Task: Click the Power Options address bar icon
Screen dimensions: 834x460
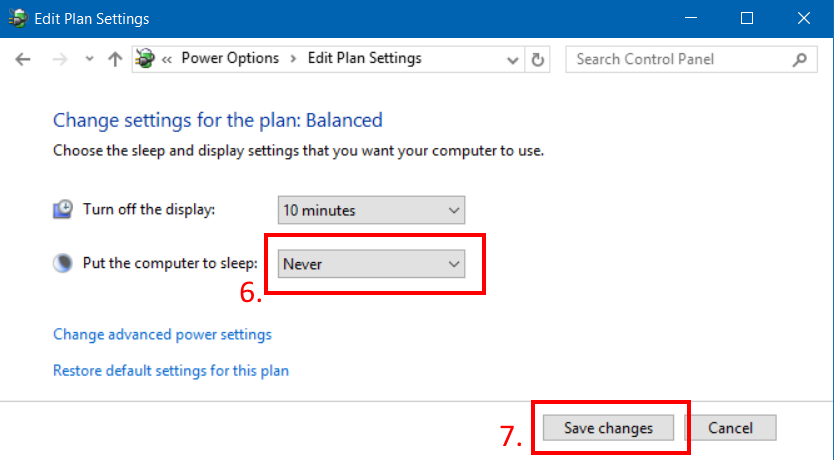Action: (x=146, y=58)
